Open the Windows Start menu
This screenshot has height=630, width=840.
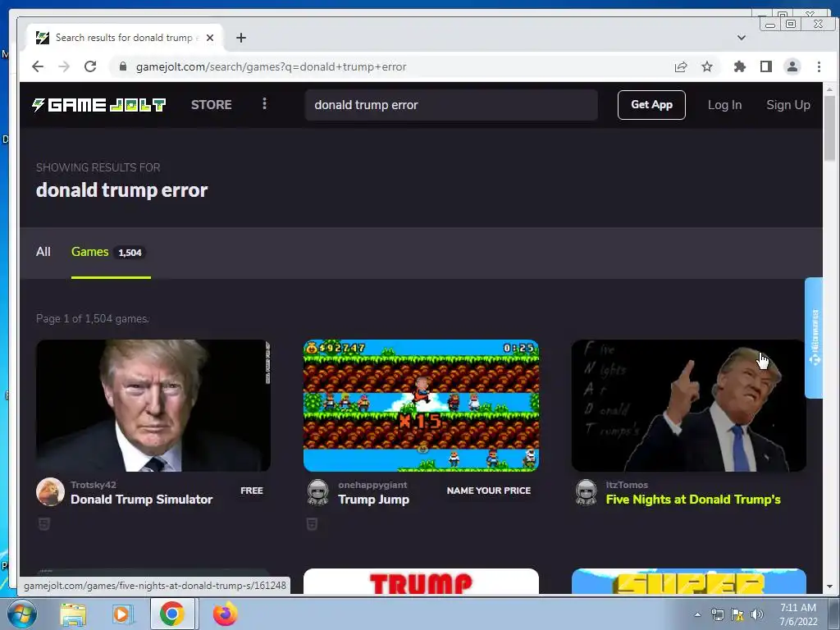[22, 614]
